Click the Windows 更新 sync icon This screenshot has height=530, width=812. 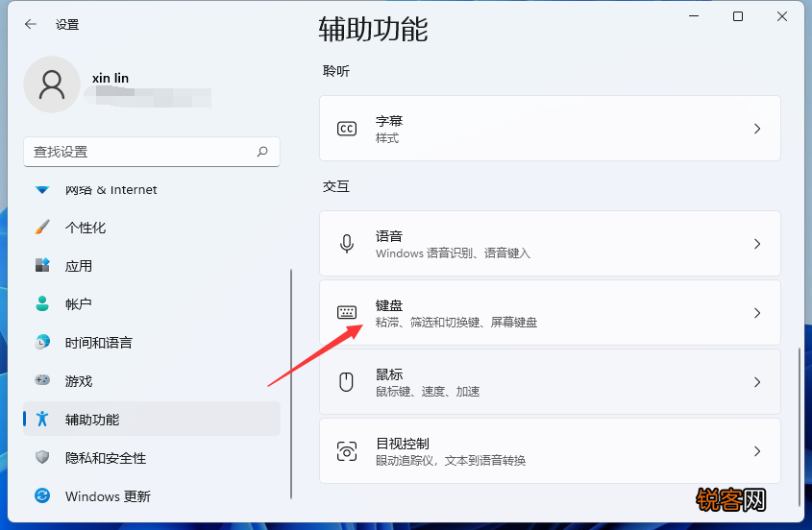coord(42,495)
